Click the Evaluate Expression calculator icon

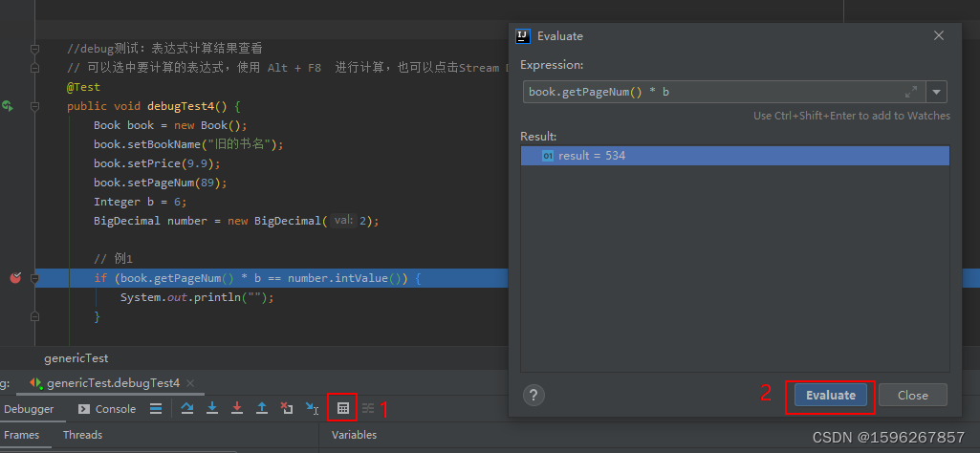pyautogui.click(x=342, y=409)
